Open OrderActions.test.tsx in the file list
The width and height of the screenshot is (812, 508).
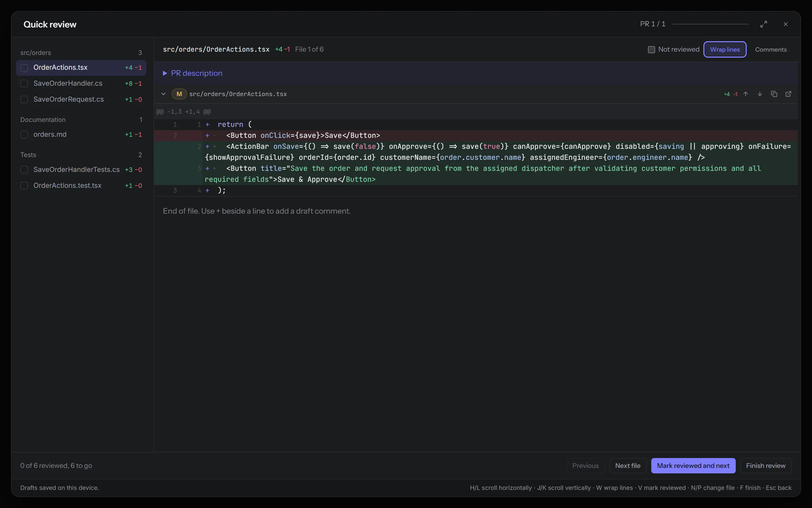(x=81, y=185)
